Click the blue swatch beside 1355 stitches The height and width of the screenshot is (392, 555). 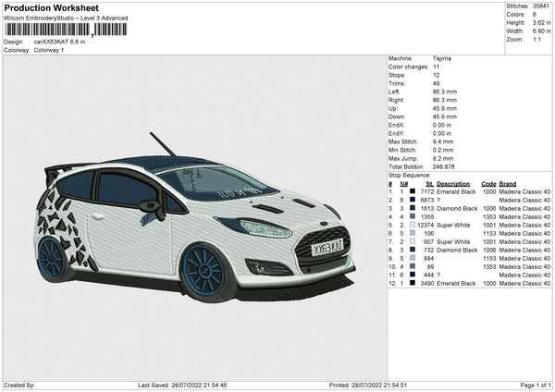click(413, 217)
